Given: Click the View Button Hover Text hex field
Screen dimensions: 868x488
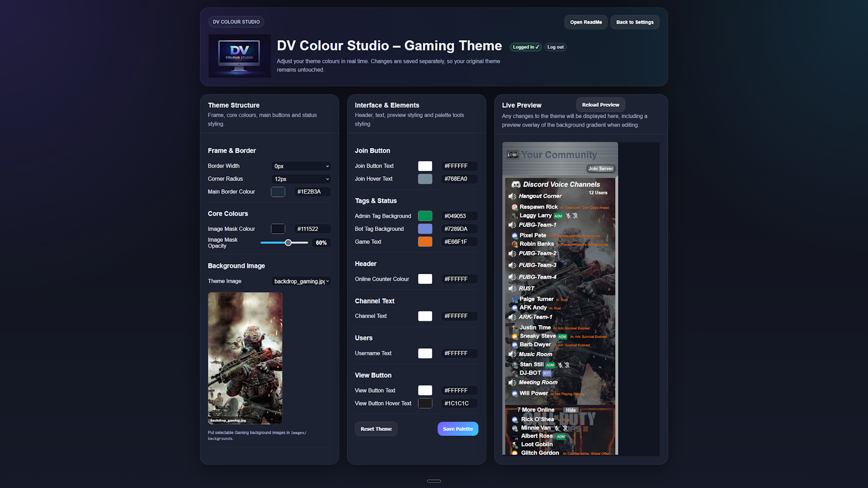Looking at the screenshot, I should pyautogui.click(x=459, y=403).
